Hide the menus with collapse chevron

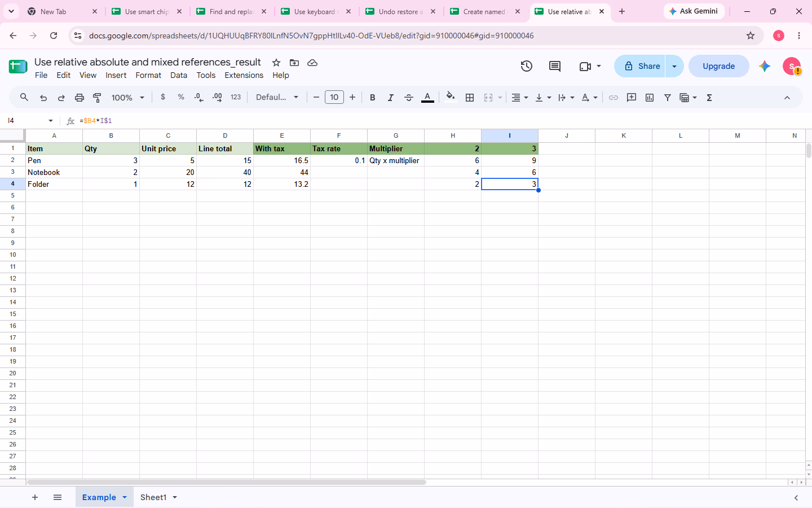coord(787,98)
